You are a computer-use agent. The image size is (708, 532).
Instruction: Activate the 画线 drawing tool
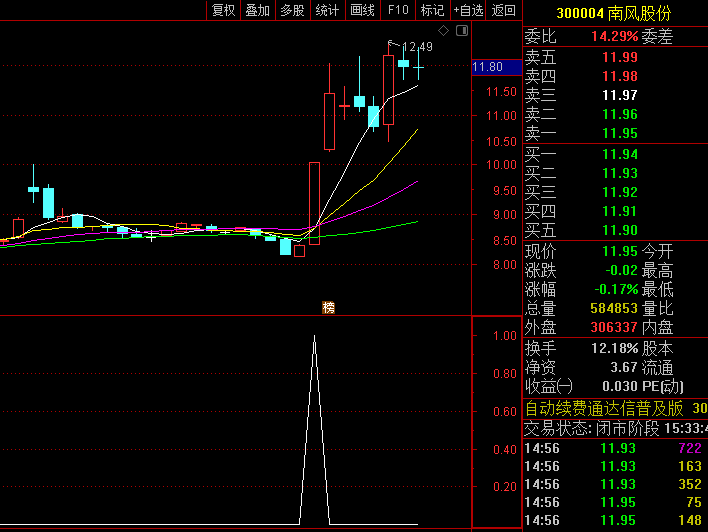(362, 10)
